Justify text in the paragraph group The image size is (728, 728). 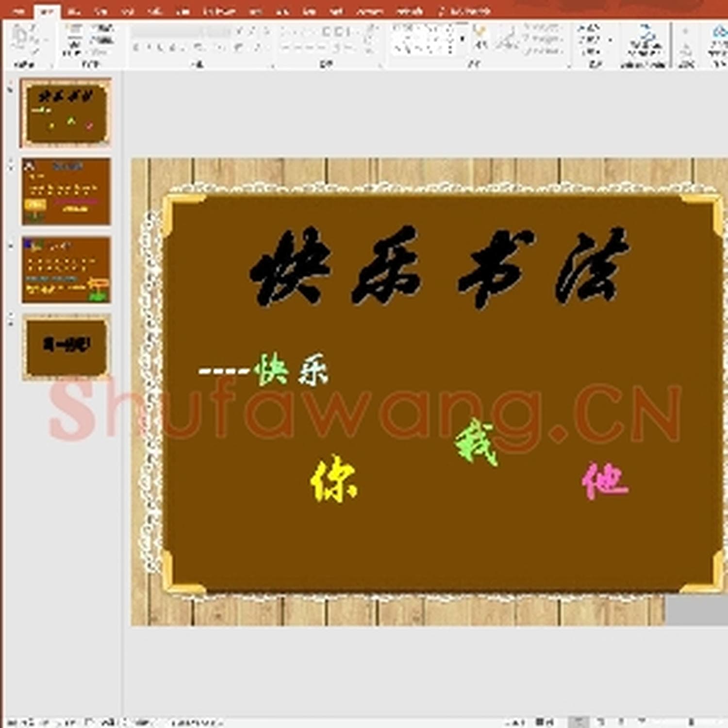pyautogui.click(x=321, y=48)
